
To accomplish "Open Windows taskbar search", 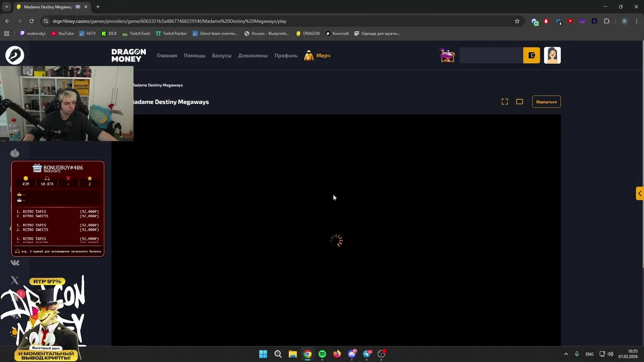I will point(278,354).
